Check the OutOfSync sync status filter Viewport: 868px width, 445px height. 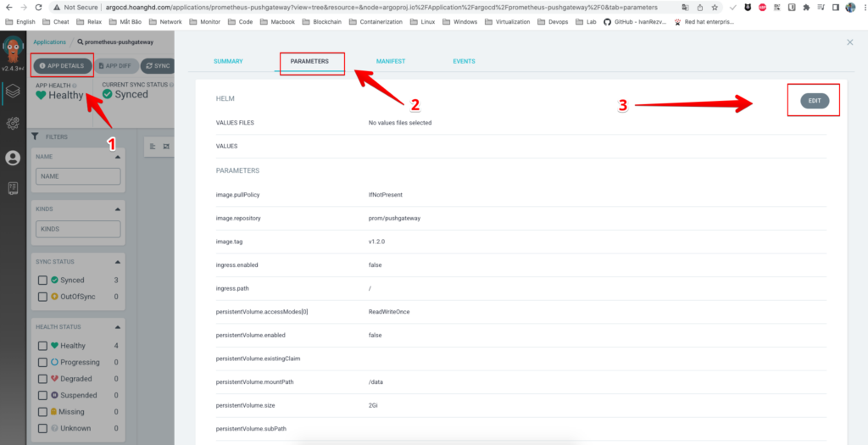pos(42,297)
